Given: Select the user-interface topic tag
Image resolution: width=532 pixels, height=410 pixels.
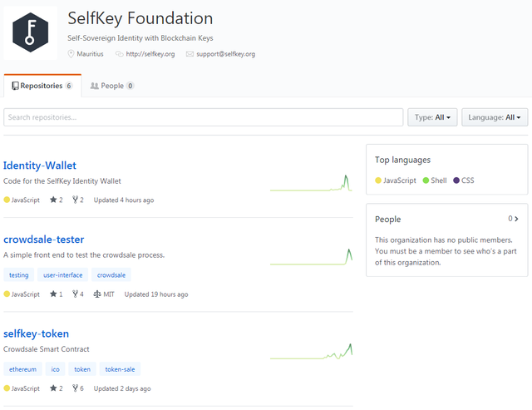Looking at the screenshot, I should [63, 275].
